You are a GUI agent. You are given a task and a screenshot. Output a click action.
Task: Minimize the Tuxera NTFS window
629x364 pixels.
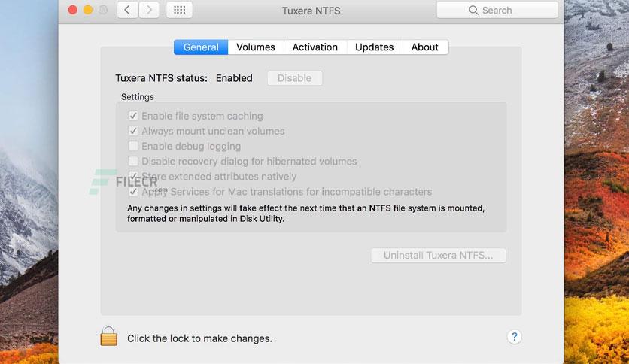88,10
